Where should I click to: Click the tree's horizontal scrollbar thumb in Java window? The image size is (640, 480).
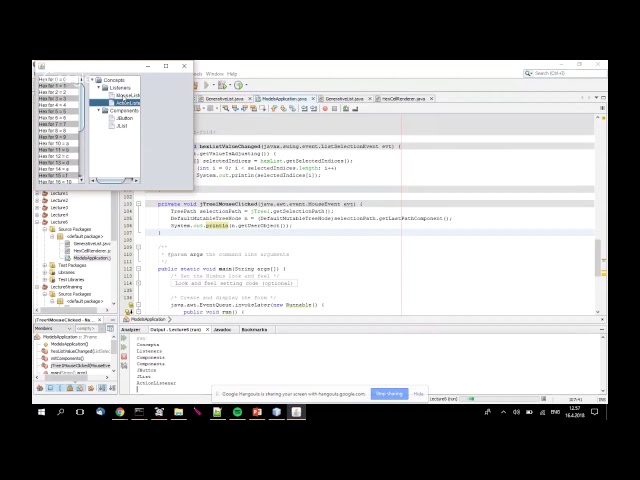[x=111, y=180]
